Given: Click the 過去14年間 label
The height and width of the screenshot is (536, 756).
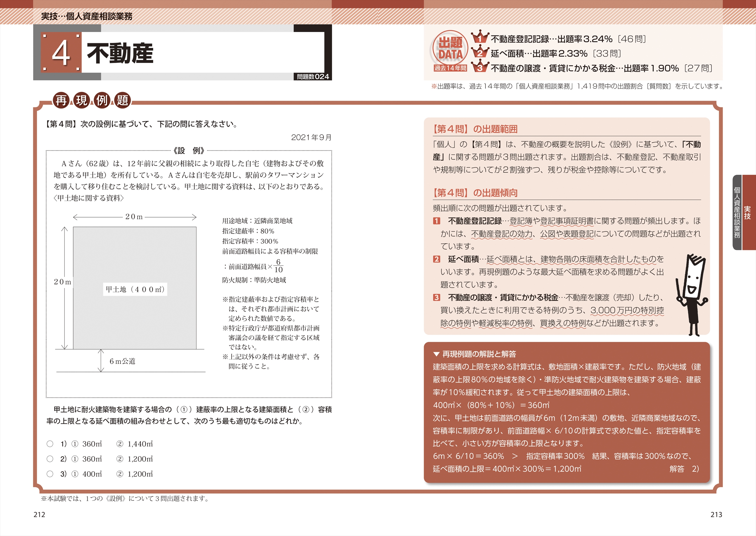Looking at the screenshot, I should click(450, 68).
